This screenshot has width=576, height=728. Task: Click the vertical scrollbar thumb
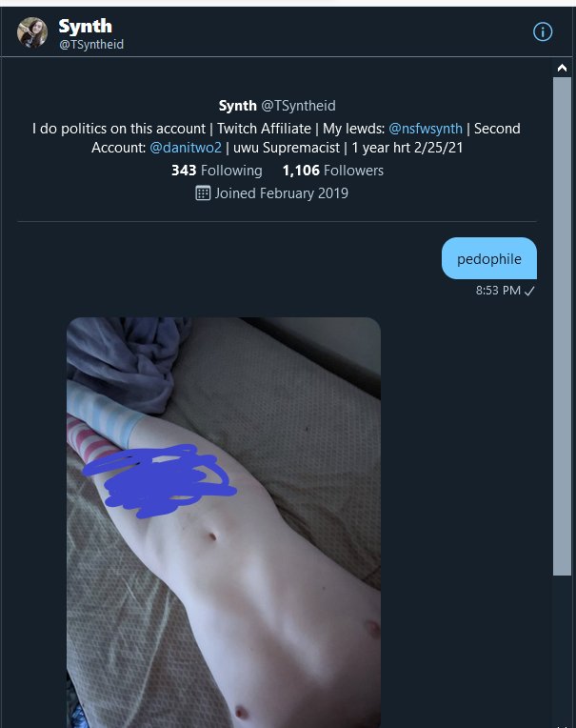click(562, 327)
